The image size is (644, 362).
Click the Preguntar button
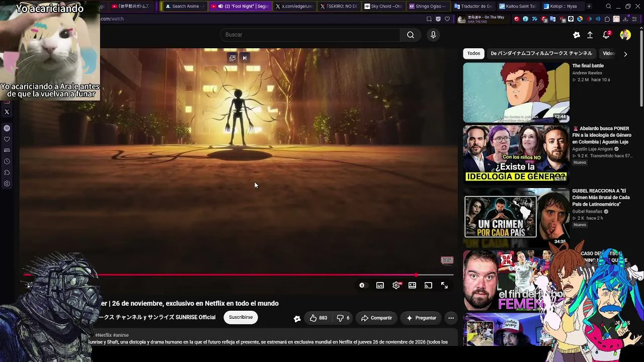pyautogui.click(x=421, y=318)
